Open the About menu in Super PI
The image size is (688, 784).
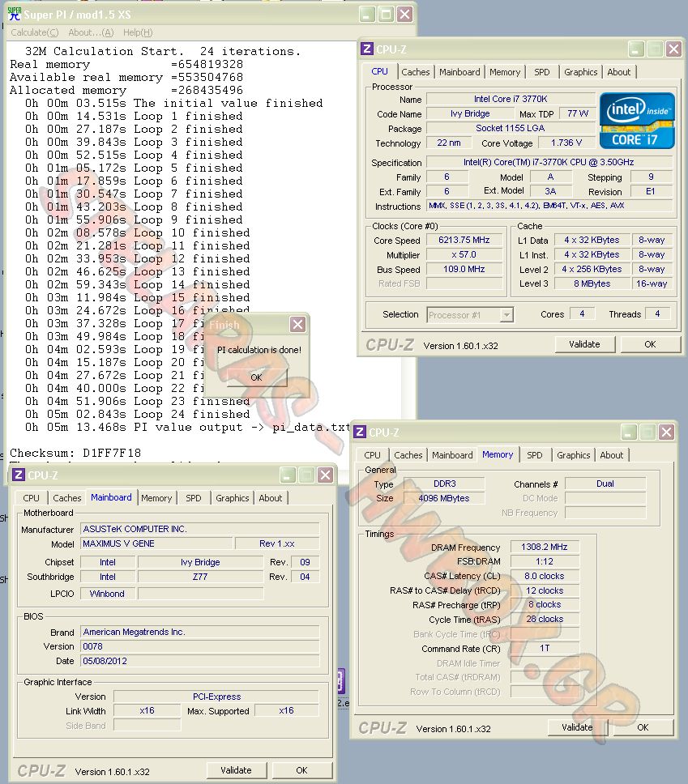click(x=91, y=32)
